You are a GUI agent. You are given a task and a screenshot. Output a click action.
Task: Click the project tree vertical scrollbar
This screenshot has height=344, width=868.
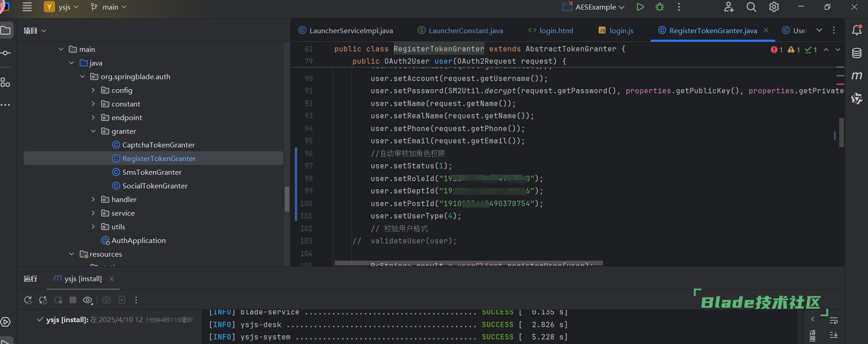[287, 199]
